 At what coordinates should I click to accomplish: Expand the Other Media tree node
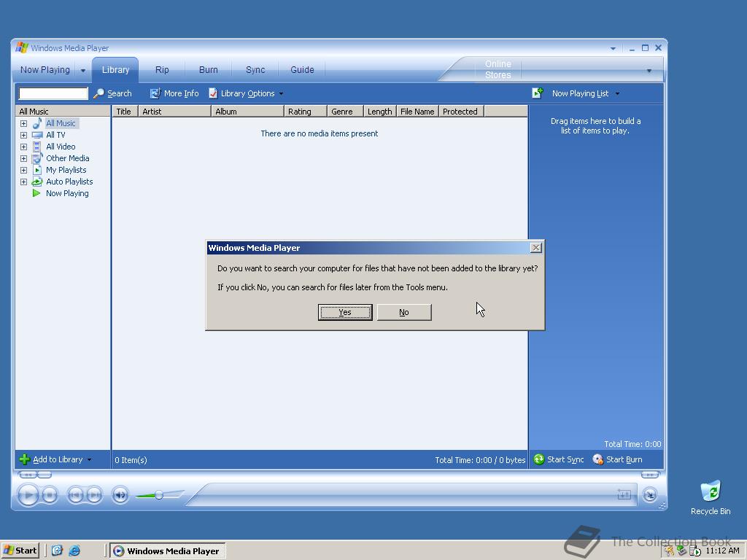23,158
